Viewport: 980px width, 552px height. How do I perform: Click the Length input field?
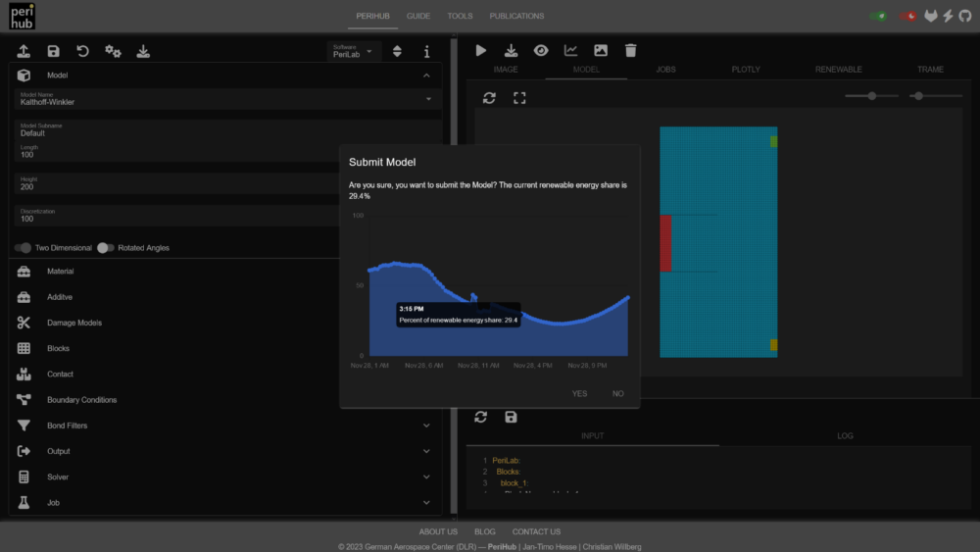[176, 155]
